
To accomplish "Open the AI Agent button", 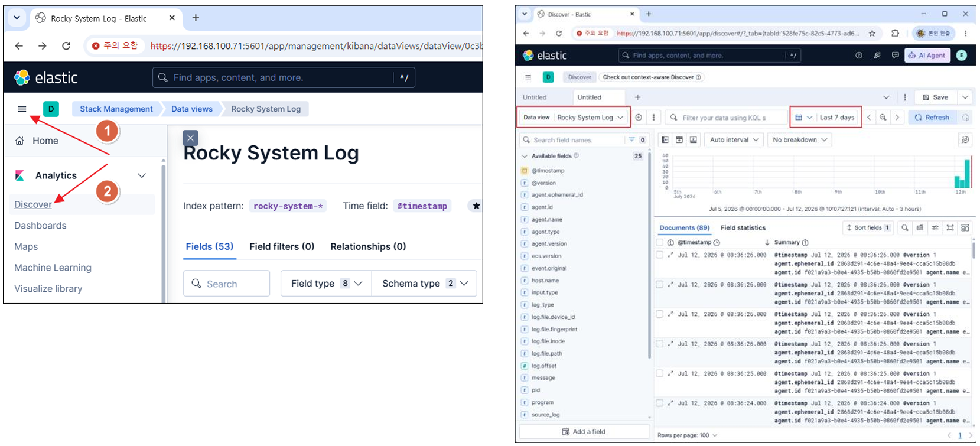I will coord(927,55).
